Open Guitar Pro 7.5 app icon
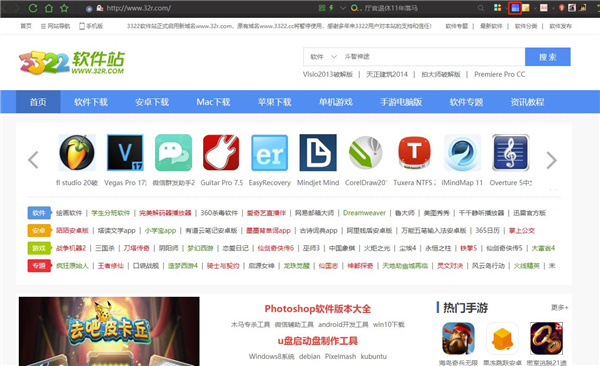The image size is (600, 366). 221,152
